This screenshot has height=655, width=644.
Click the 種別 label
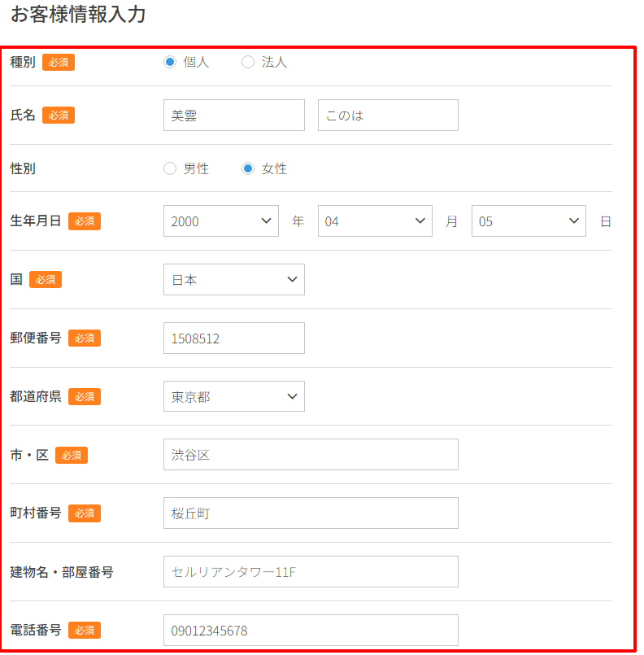(23, 62)
